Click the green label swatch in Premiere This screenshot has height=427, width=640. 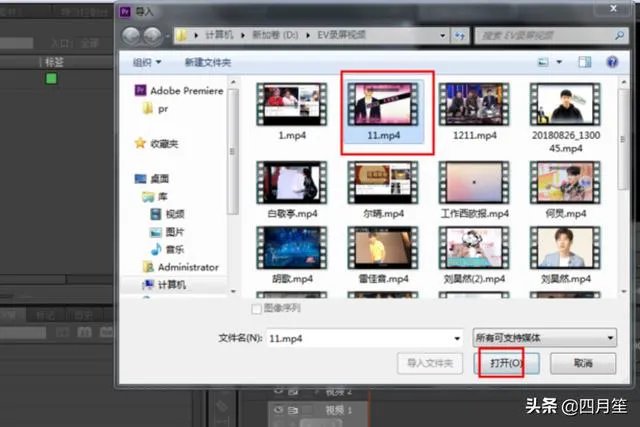51,78
